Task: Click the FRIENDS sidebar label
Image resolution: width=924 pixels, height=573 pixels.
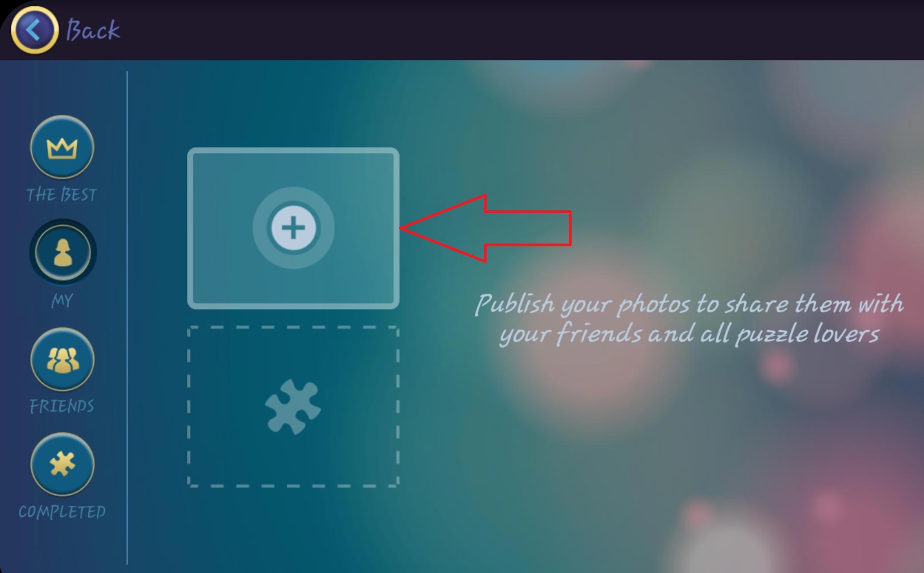Action: (x=62, y=406)
